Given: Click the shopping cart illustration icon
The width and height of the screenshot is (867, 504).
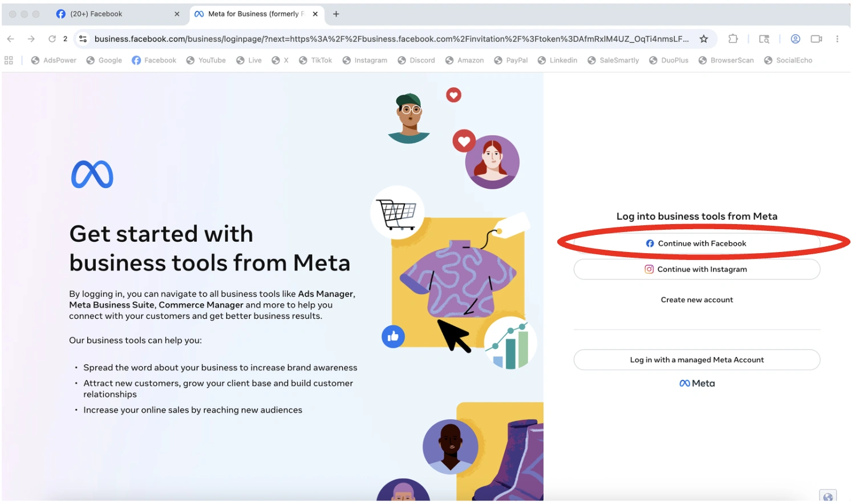Looking at the screenshot, I should pyautogui.click(x=398, y=213).
